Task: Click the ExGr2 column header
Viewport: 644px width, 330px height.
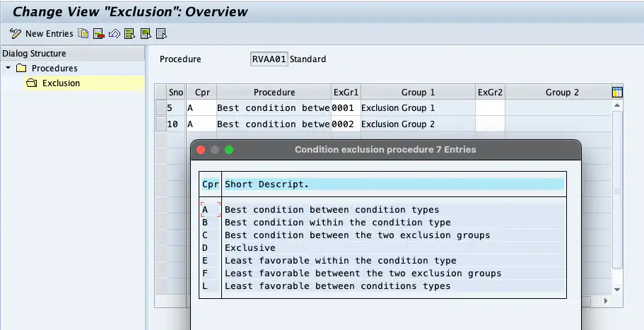Action: point(490,93)
